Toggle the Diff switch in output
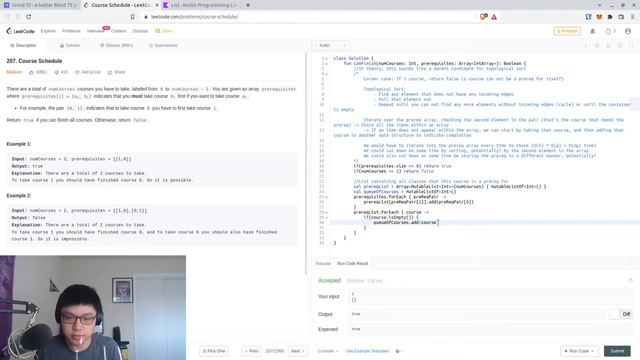This screenshot has width=640, height=360. pos(620,314)
